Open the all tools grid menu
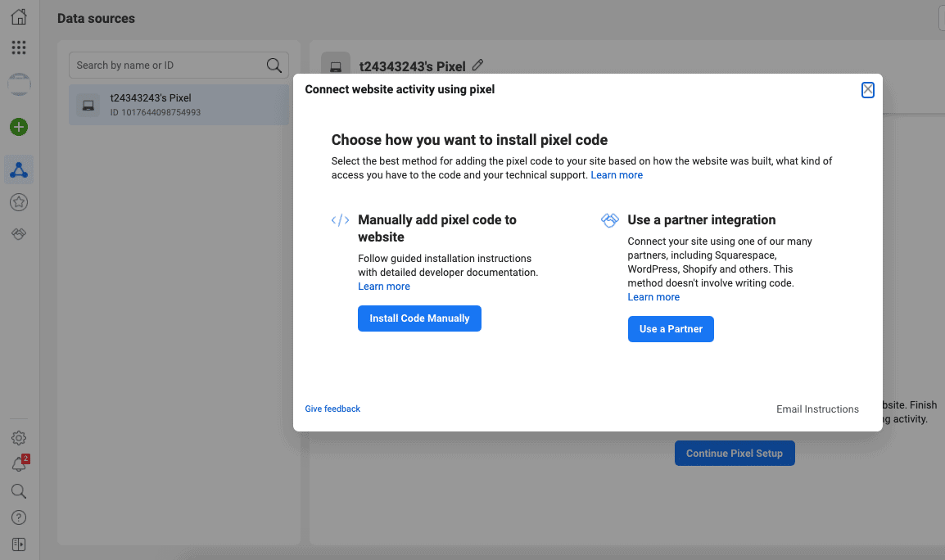945x560 pixels. click(19, 47)
